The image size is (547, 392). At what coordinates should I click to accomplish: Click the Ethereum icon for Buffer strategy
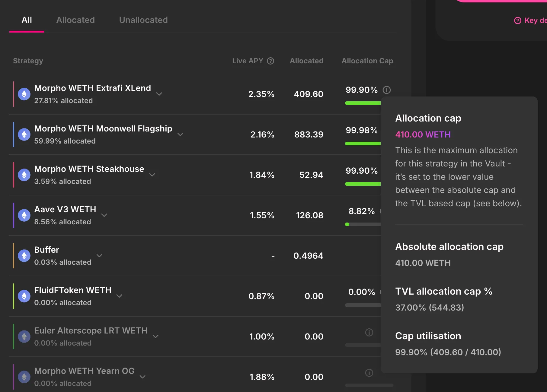click(x=24, y=256)
